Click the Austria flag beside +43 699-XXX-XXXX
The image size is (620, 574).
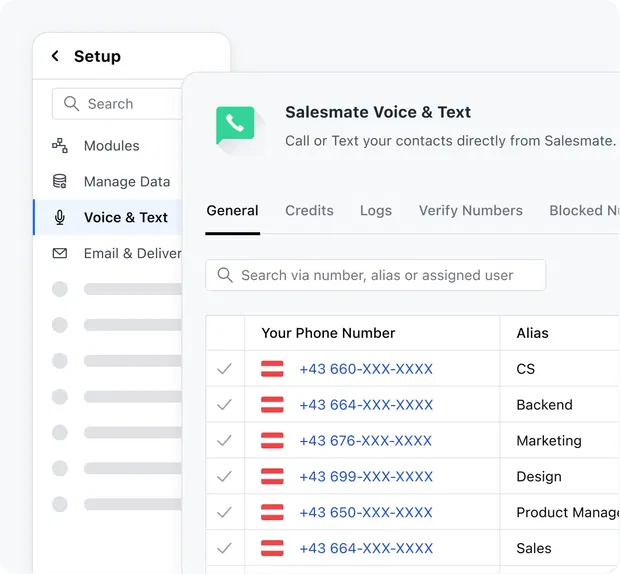coord(272,476)
